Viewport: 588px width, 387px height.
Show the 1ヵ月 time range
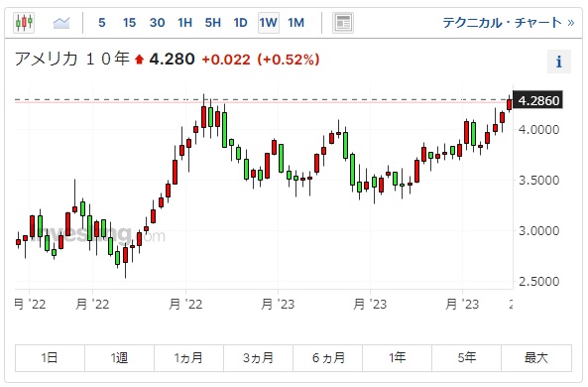pyautogui.click(x=188, y=357)
